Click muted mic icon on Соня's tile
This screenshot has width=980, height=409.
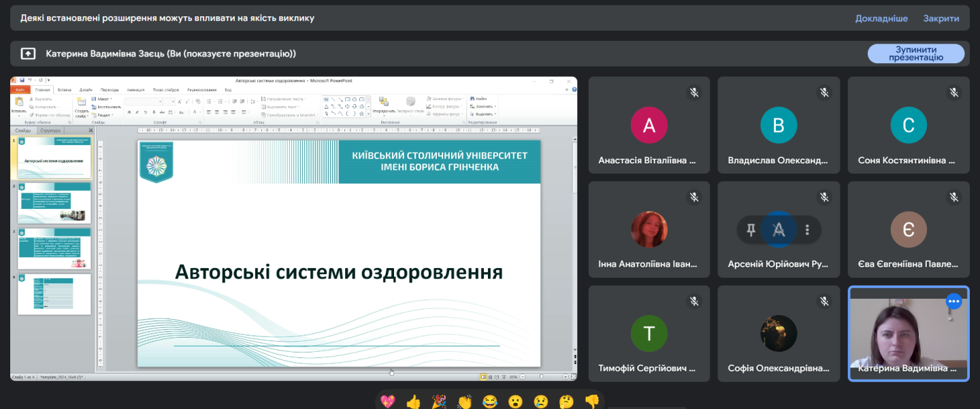tap(953, 93)
